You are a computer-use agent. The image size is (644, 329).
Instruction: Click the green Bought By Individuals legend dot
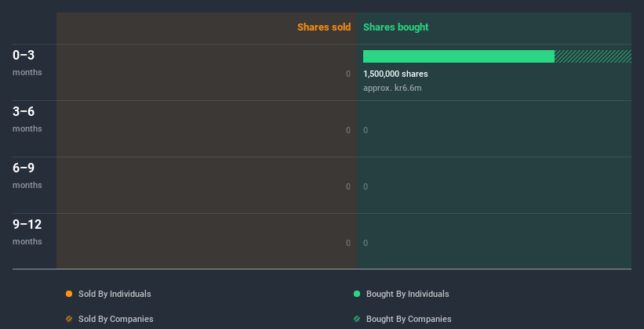click(x=357, y=294)
